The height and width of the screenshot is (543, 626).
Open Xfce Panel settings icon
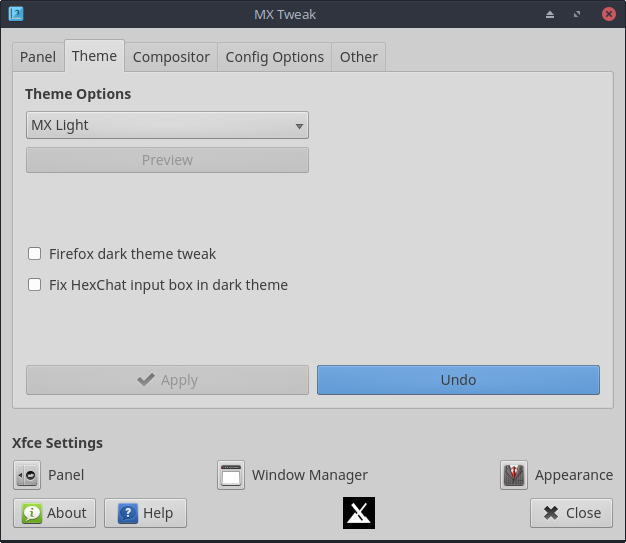27,475
